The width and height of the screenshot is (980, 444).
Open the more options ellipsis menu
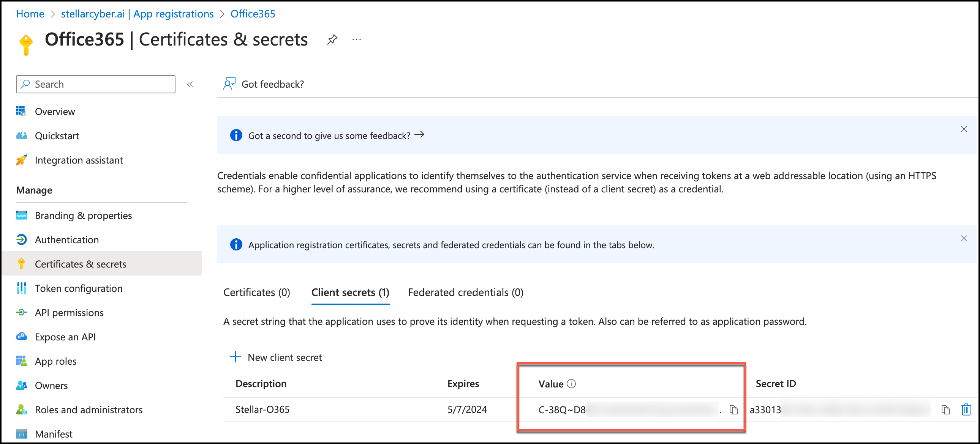(x=356, y=39)
